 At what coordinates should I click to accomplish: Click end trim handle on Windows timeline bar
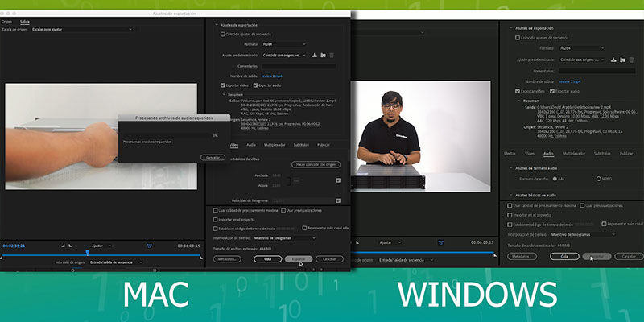495,254
